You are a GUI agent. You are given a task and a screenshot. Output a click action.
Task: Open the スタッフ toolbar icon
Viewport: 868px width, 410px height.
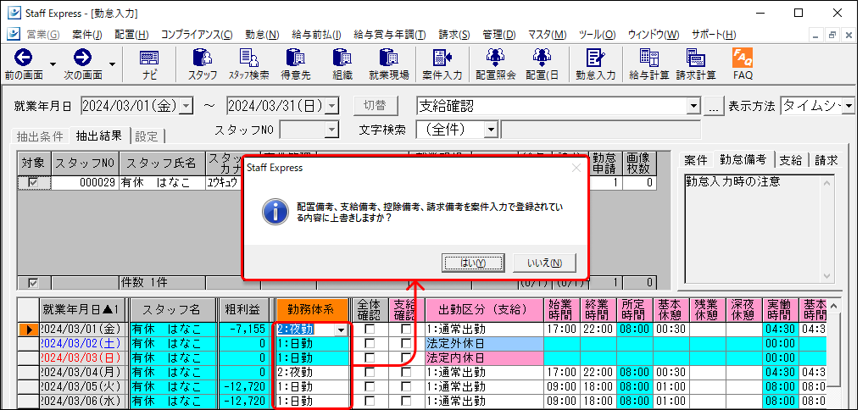coord(202,64)
